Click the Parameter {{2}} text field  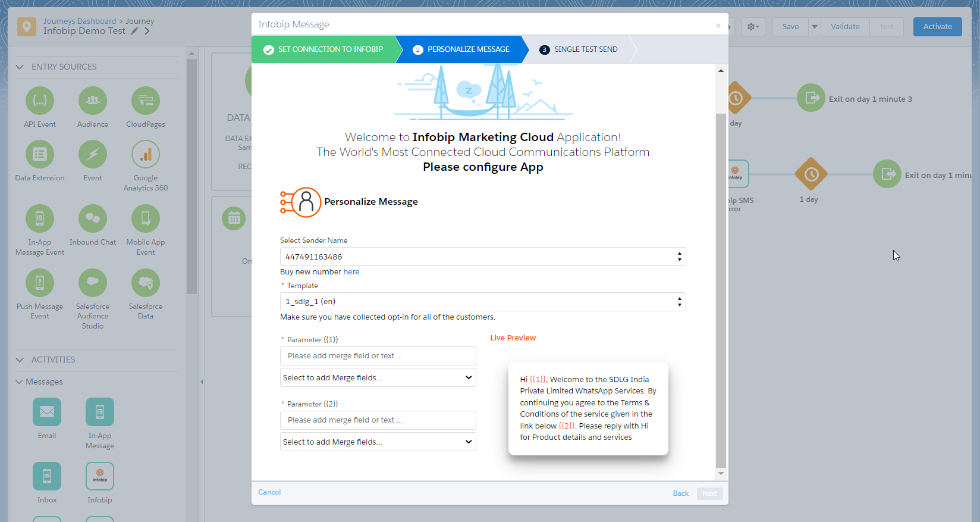(378, 420)
